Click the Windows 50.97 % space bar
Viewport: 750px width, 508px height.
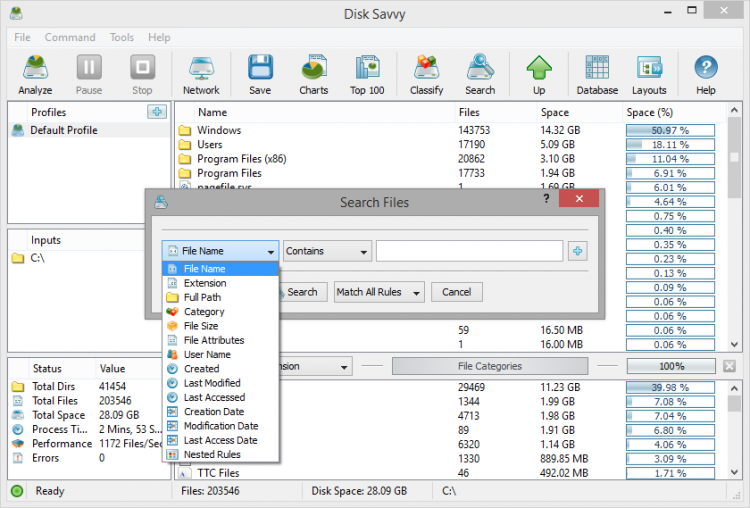[670, 131]
